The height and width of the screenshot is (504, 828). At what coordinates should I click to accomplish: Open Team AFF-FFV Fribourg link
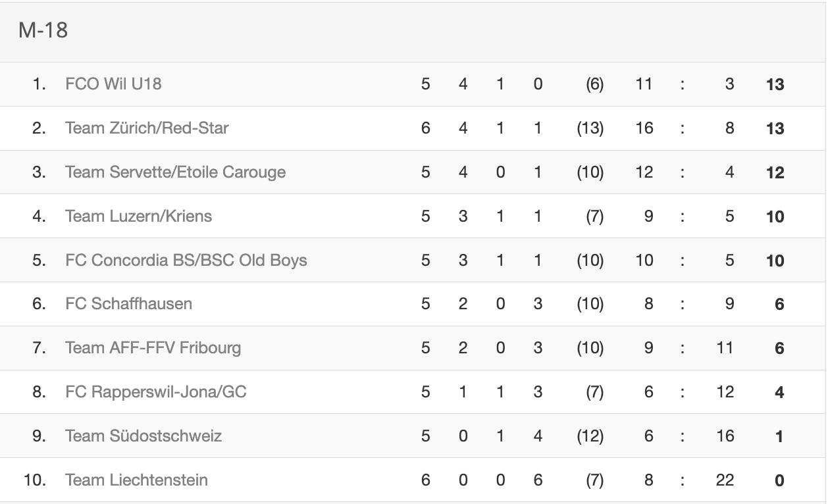tap(153, 347)
